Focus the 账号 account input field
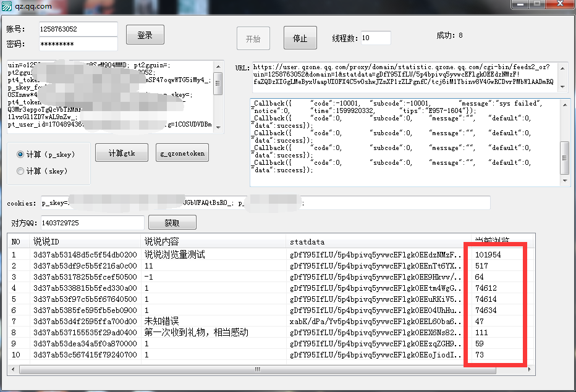This screenshot has height=392, width=576. (x=78, y=29)
